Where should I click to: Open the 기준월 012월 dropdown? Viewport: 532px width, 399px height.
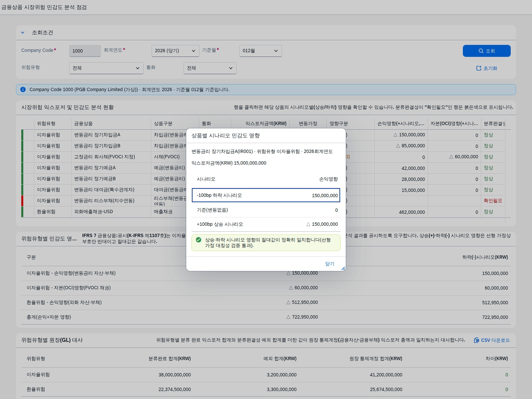(x=260, y=51)
